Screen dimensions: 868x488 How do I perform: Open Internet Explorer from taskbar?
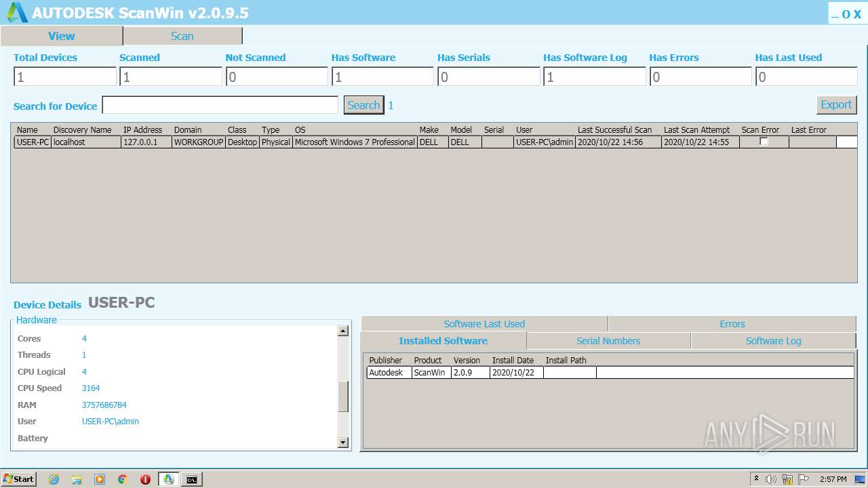[x=54, y=479]
